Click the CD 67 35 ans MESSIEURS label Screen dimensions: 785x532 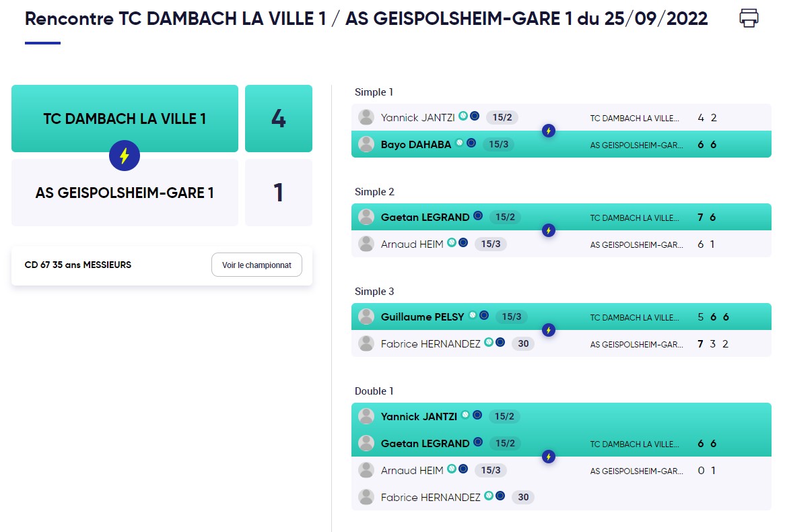(x=78, y=265)
